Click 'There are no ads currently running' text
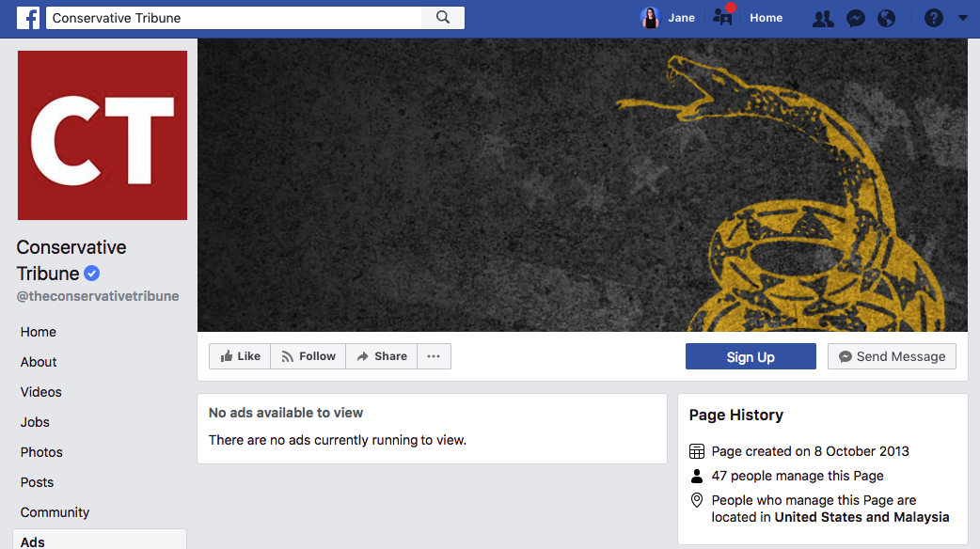The height and width of the screenshot is (549, 980). 338,440
